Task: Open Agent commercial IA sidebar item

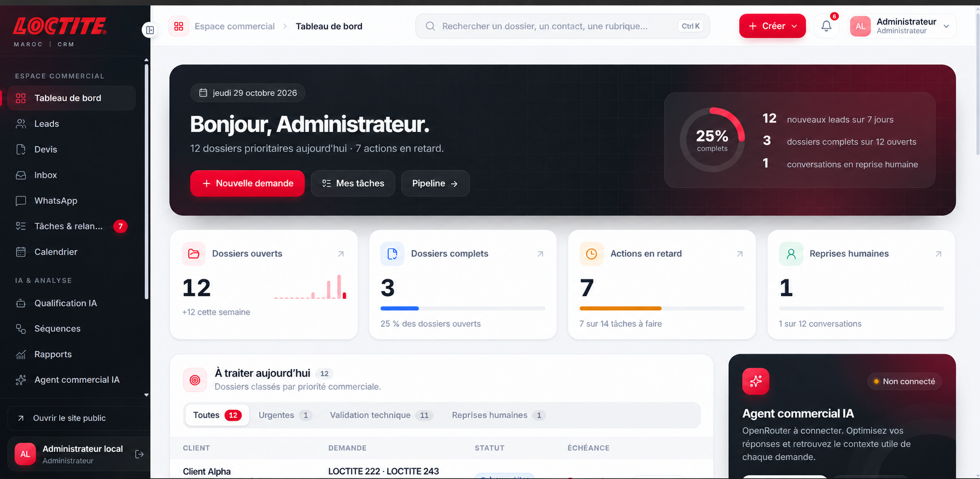Action: (71, 380)
